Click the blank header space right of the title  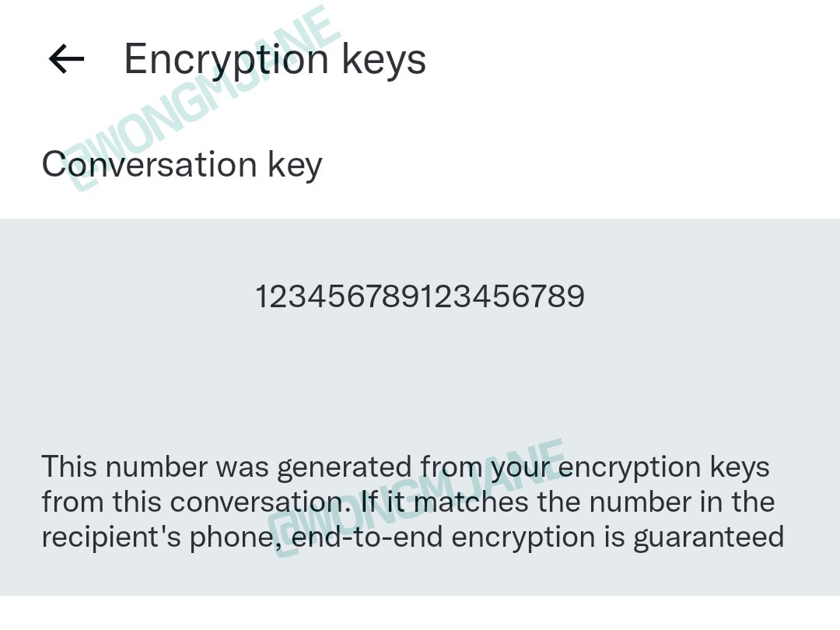coord(632,59)
